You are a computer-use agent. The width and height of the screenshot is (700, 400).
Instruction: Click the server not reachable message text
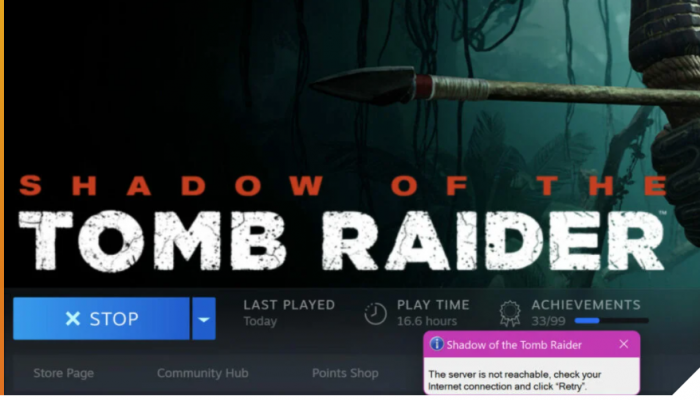click(x=514, y=380)
